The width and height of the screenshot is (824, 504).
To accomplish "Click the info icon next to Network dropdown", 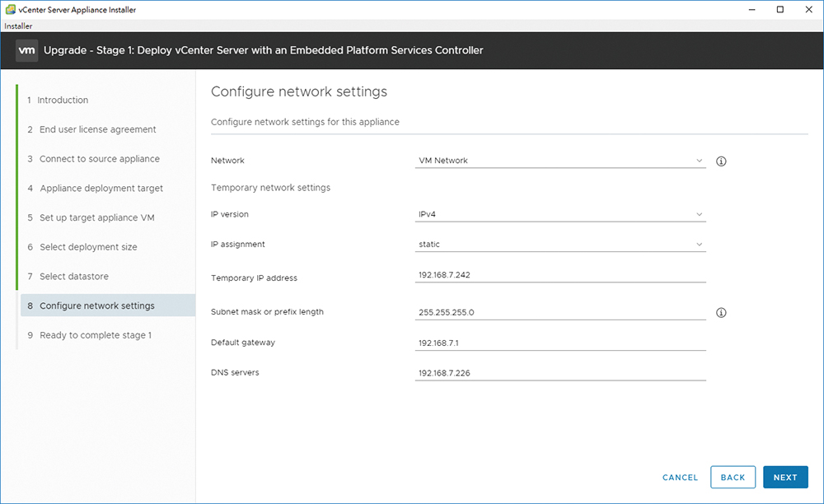I will point(721,161).
